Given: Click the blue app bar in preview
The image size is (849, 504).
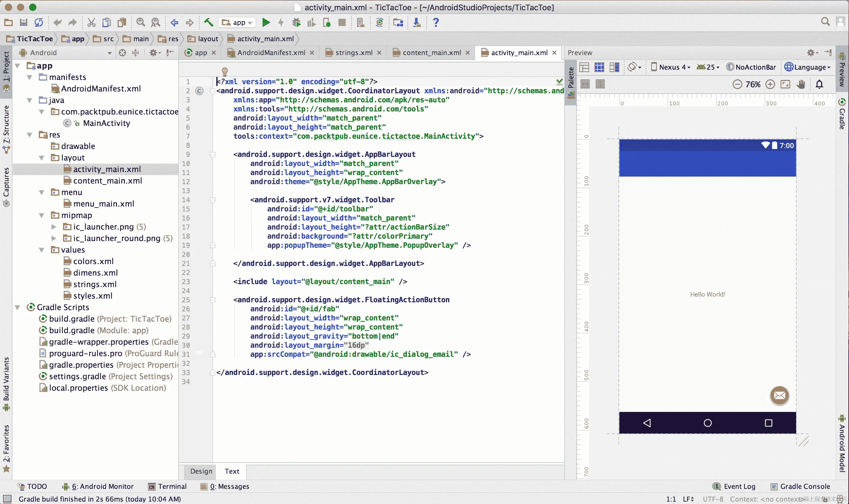Looking at the screenshot, I should coord(707,164).
